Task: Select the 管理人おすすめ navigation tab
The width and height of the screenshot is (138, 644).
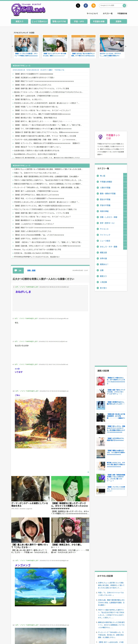Action: pyautogui.click(x=59, y=21)
